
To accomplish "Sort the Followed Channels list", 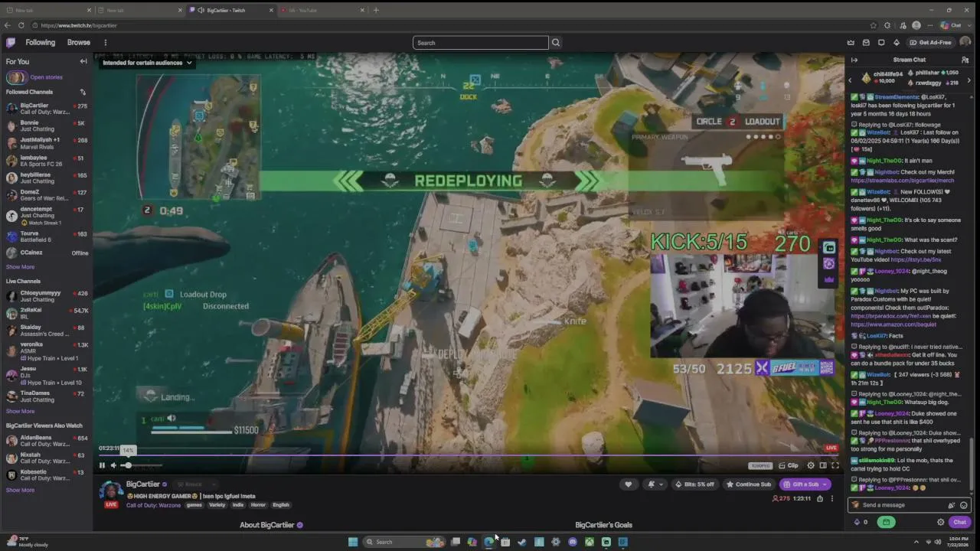I will tap(83, 92).
